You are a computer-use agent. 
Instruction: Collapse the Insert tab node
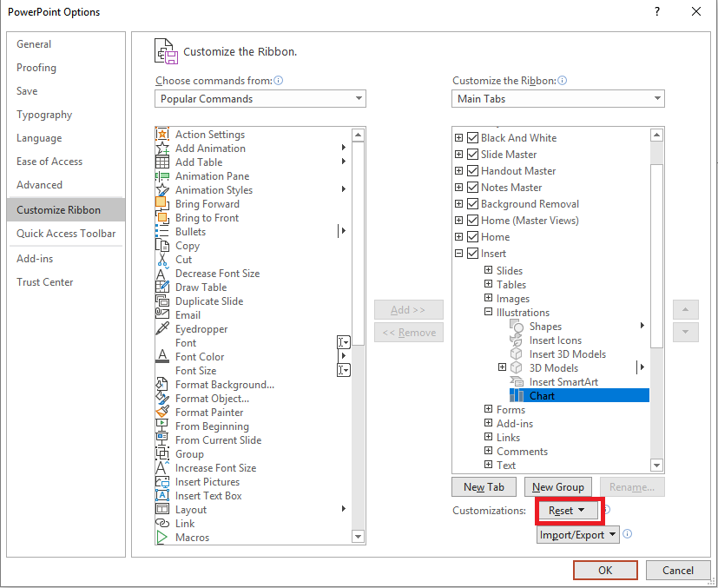pyautogui.click(x=458, y=253)
